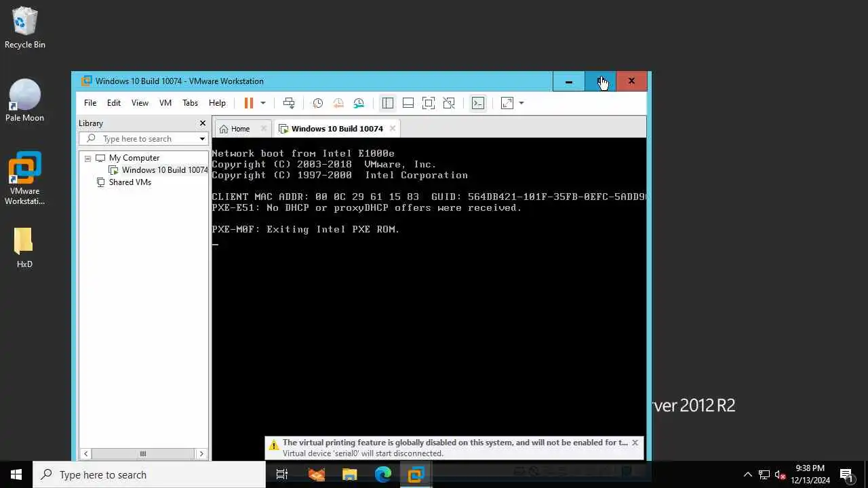The height and width of the screenshot is (488, 868).
Task: Click the VMware Workstation taskbar button
Action: (416, 474)
